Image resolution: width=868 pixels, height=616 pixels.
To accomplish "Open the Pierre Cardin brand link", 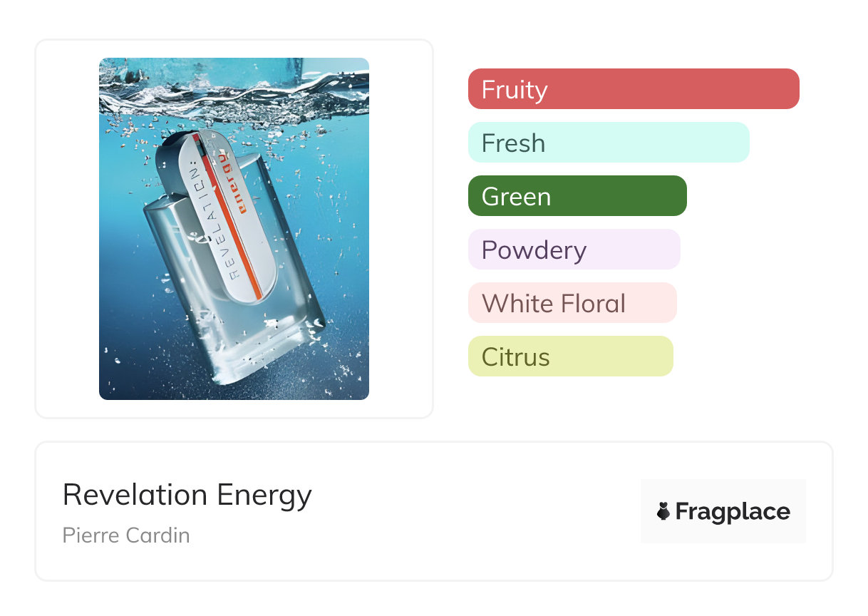I will pos(126,535).
